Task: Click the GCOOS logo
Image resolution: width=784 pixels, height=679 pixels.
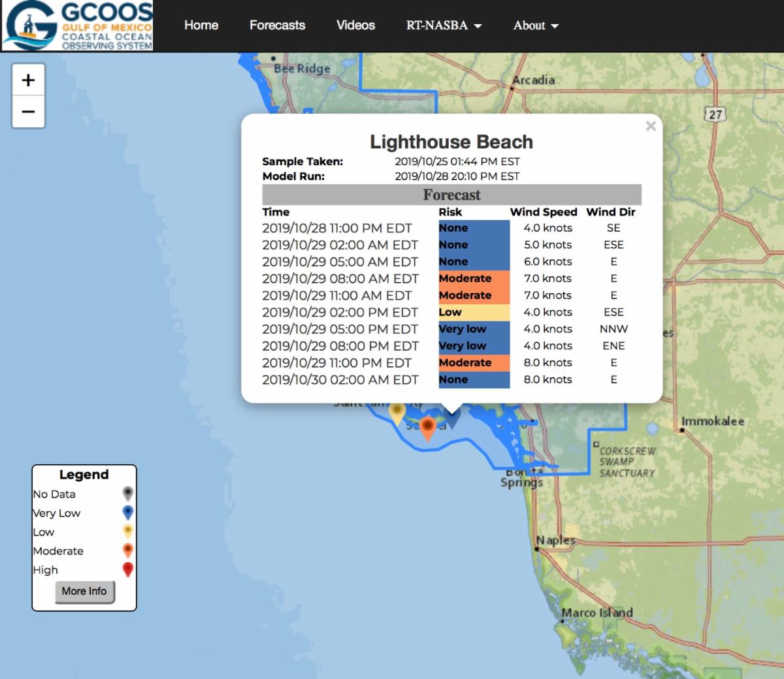Action: point(77,25)
